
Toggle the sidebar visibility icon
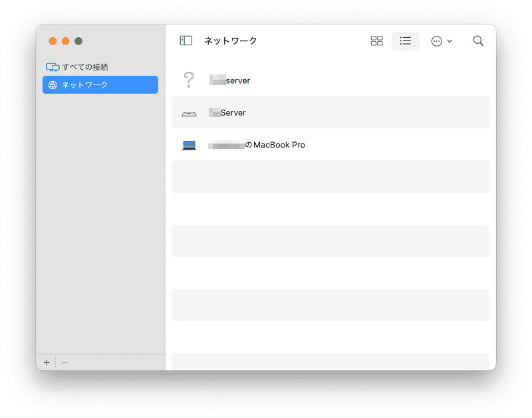point(186,41)
